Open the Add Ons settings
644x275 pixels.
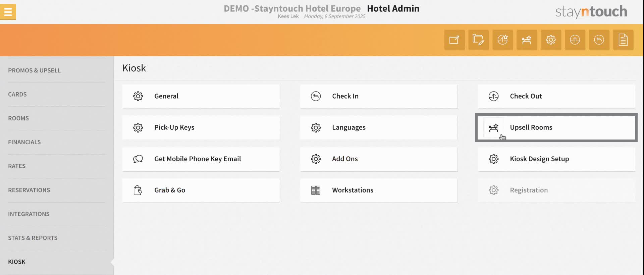tap(379, 159)
